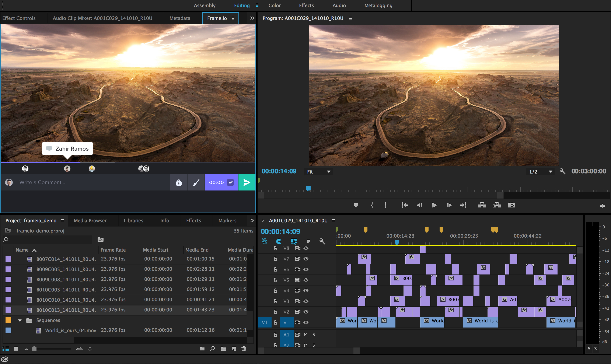Set a Mark In point in Program monitor
Image resolution: width=611 pixels, height=364 pixels.
[372, 205]
